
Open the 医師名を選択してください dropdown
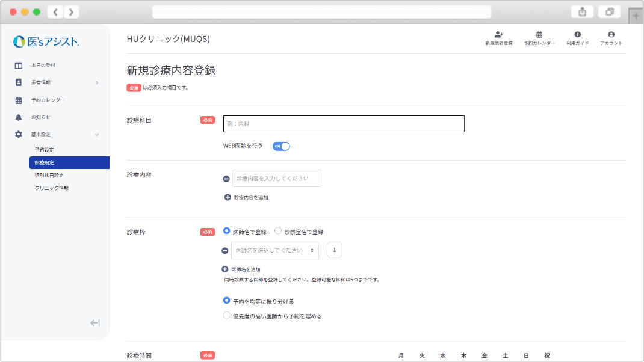click(x=274, y=251)
